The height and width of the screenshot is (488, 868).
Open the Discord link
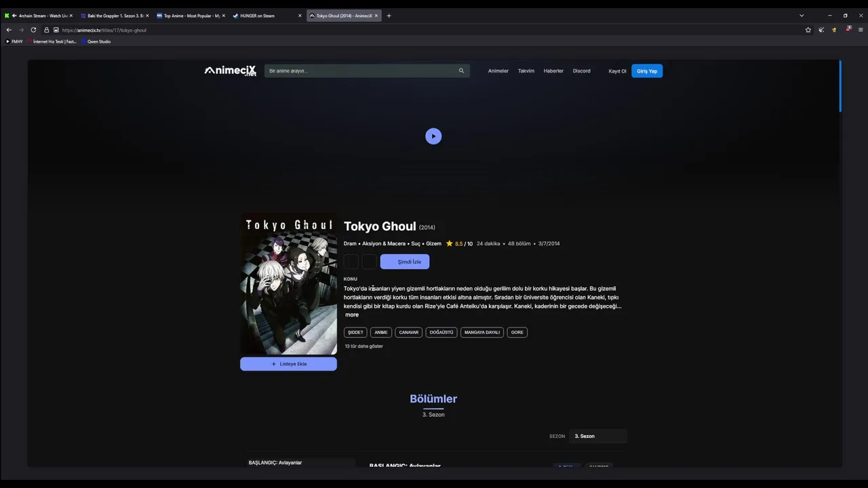point(581,70)
